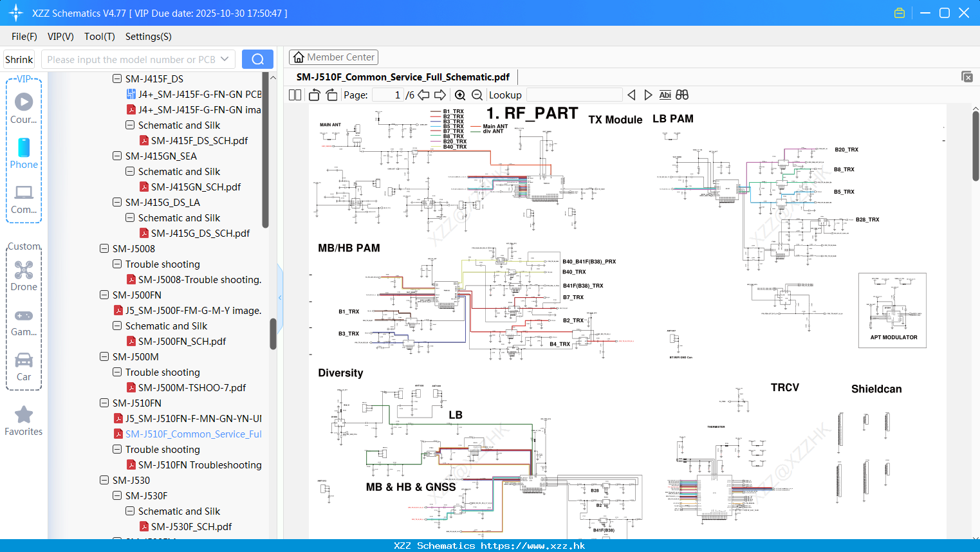Open the VIP(V) menu
The image size is (980, 552).
pos(60,37)
